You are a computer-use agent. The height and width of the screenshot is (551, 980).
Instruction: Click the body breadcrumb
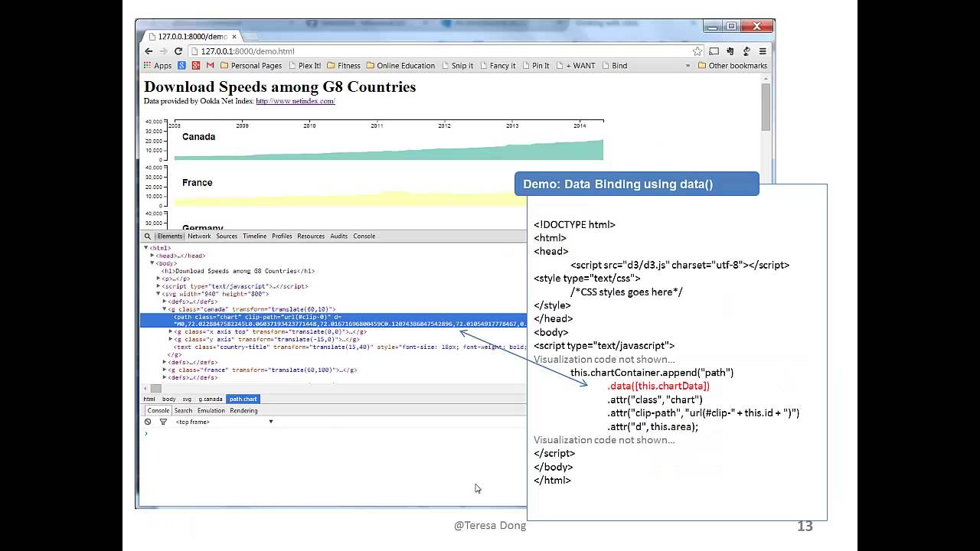coord(168,399)
